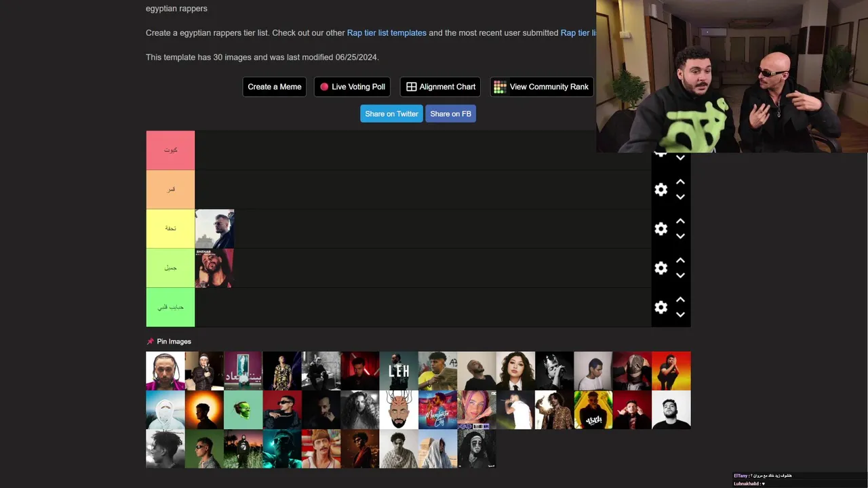The image size is (868, 488).
Task: Select the man in sunglasses on red background
Action: (x=282, y=410)
